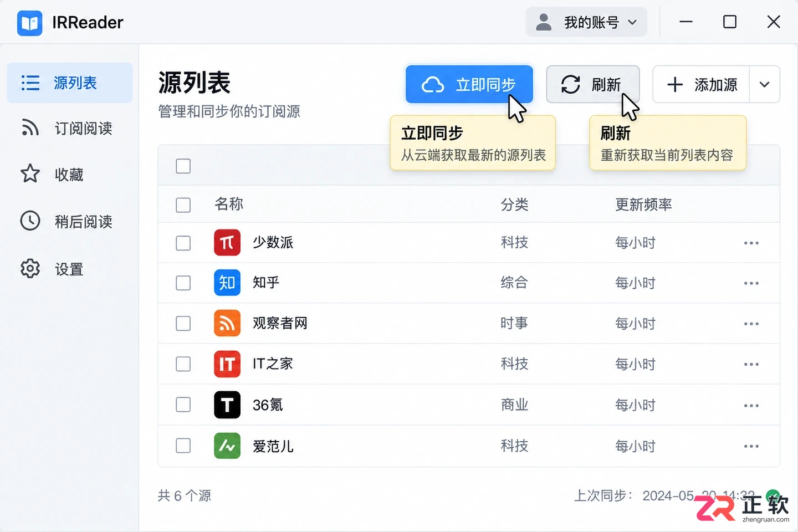
Task: Click the 36氪 source name
Action: pos(268,405)
